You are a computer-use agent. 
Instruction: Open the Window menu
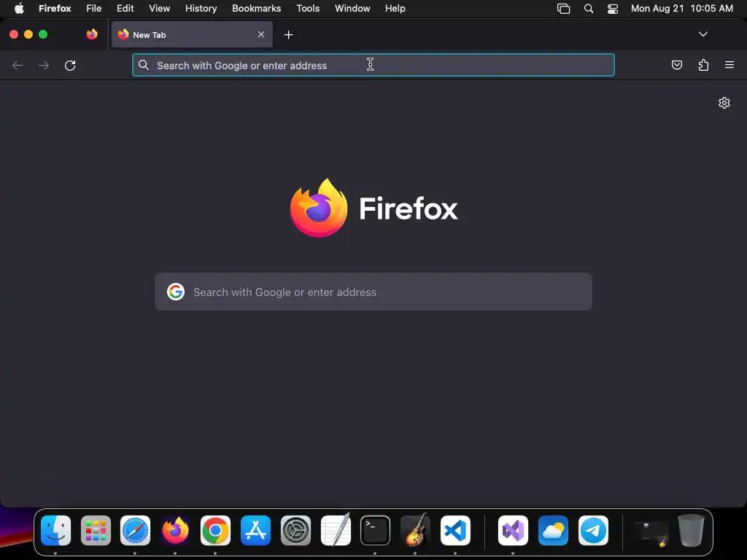click(x=352, y=8)
